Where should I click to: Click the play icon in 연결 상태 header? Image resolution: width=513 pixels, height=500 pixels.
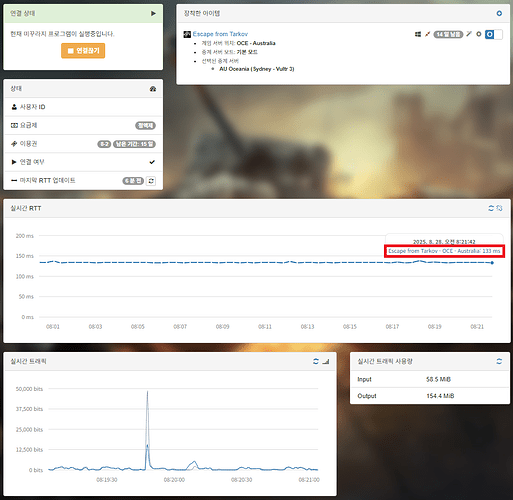(153, 13)
